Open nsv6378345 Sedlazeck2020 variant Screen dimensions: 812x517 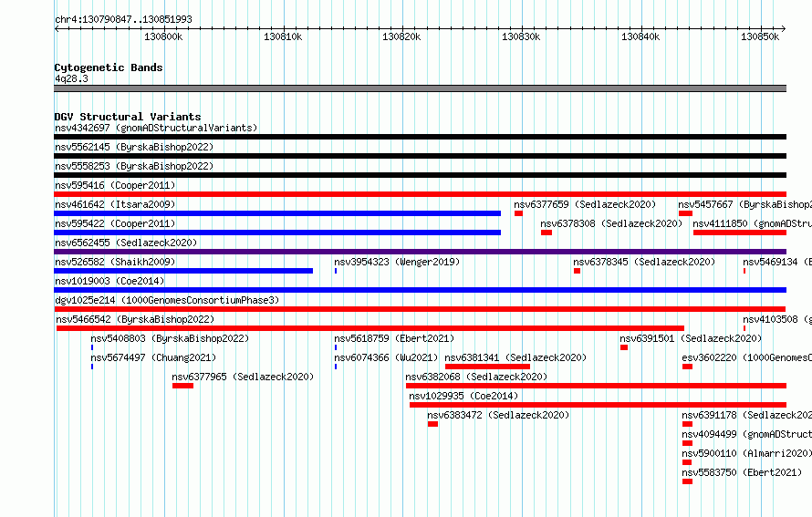pos(644,262)
